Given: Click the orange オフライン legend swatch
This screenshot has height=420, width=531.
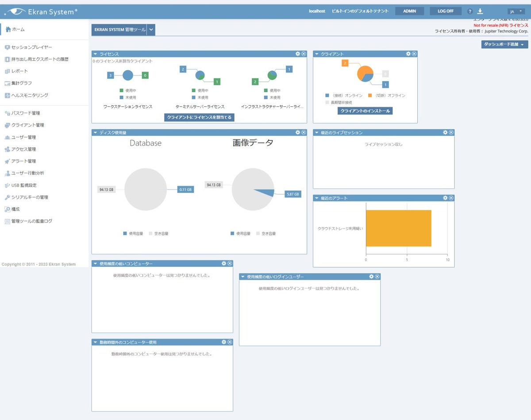Looking at the screenshot, I should 370,96.
